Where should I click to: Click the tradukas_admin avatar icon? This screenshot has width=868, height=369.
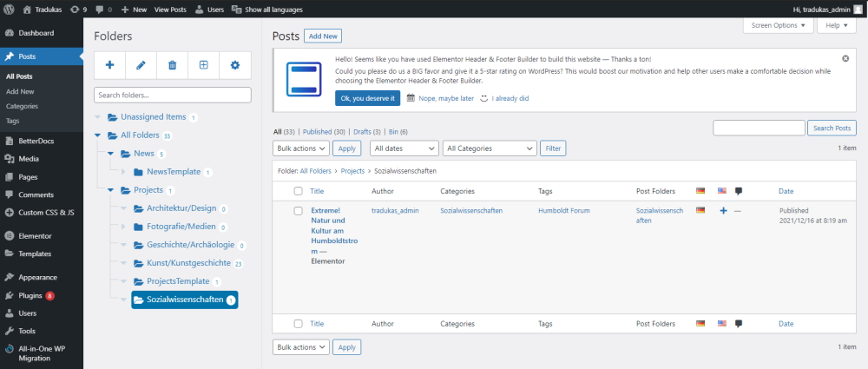858,10
